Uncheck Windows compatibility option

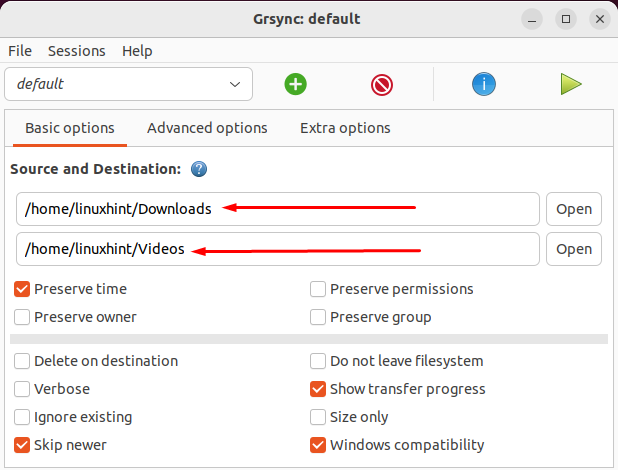click(x=318, y=445)
